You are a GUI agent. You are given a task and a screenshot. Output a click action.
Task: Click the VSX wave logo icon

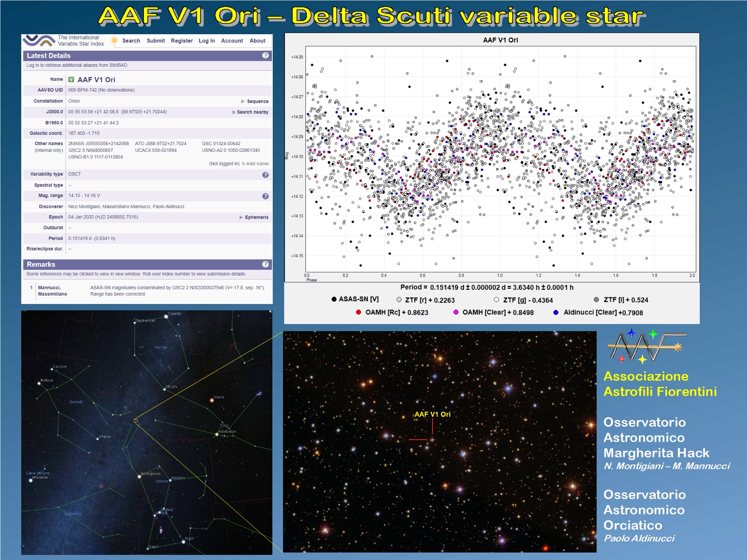[x=39, y=40]
